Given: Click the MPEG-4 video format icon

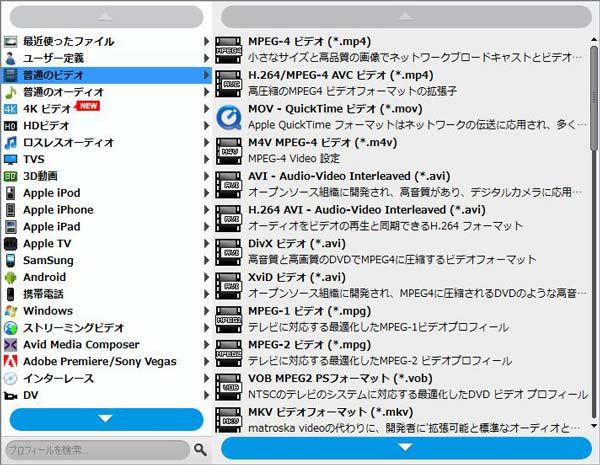Looking at the screenshot, I should (x=228, y=50).
